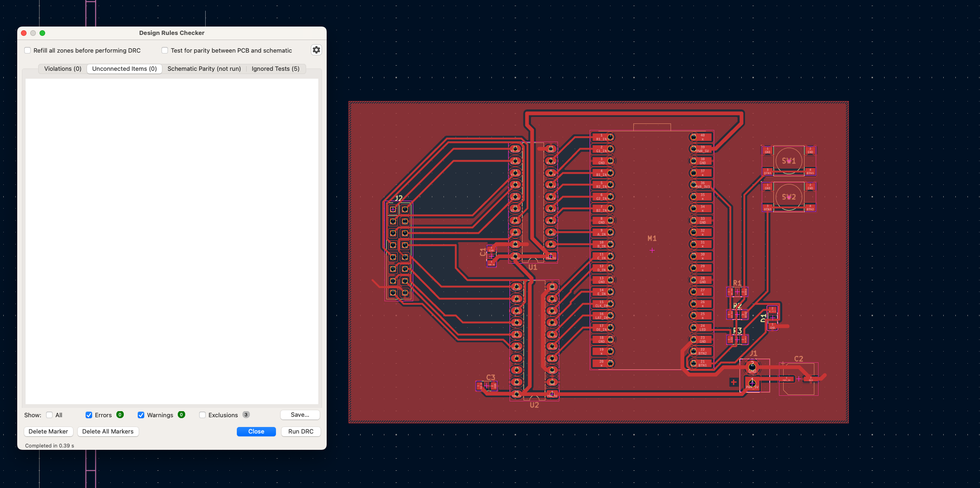The image size is (980, 488).
Task: Click the M1 module reference label
Action: pos(652,238)
